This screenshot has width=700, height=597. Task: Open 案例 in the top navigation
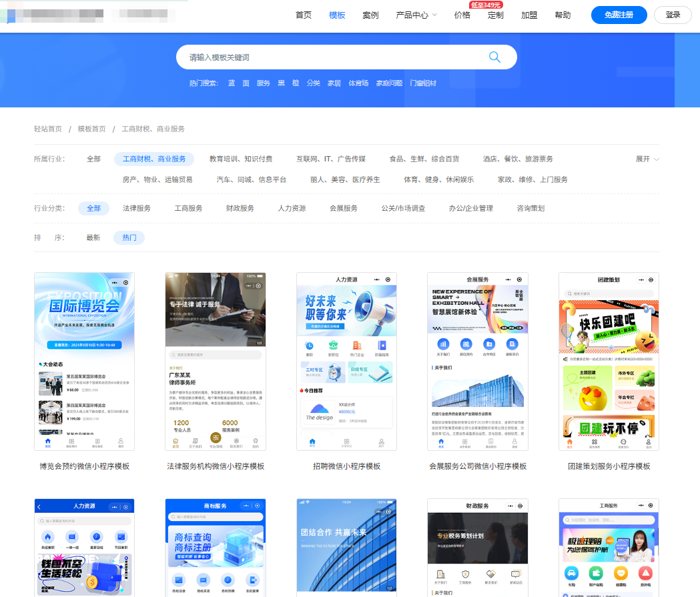[x=370, y=15]
